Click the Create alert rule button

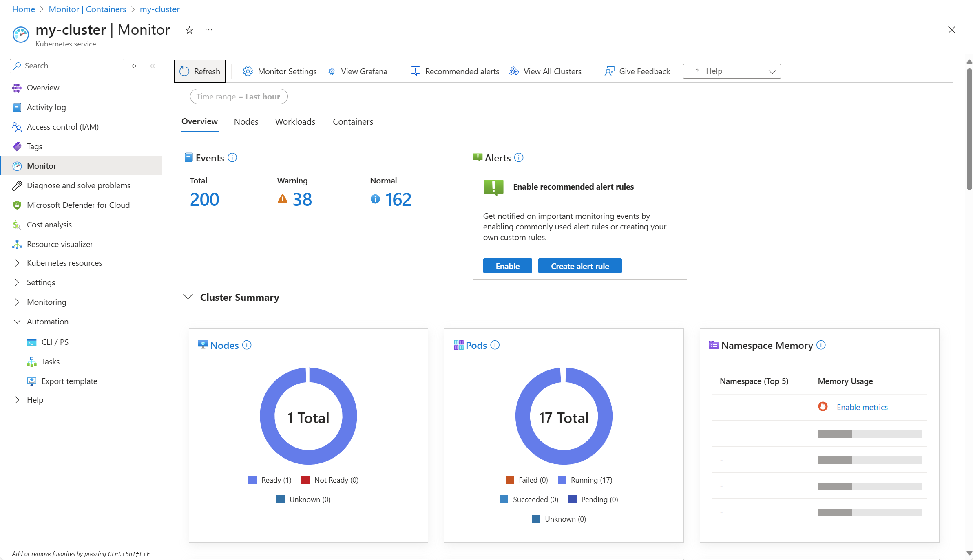coord(579,266)
